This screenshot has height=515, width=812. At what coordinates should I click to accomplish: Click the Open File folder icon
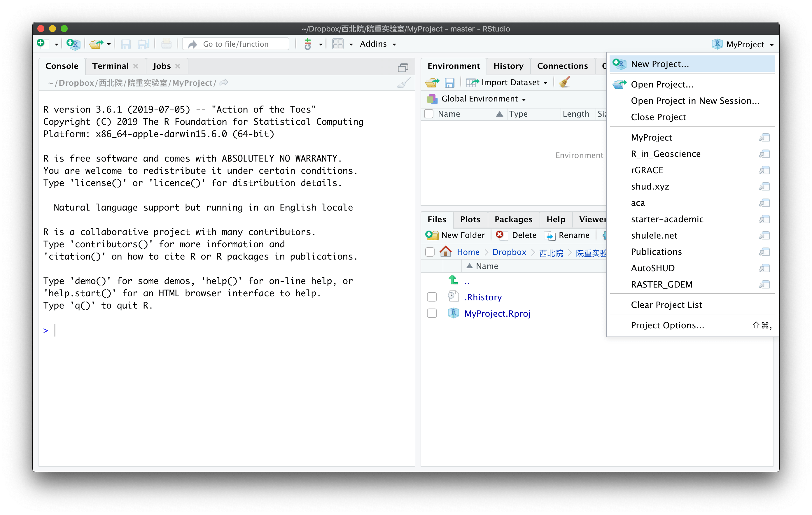pos(96,44)
